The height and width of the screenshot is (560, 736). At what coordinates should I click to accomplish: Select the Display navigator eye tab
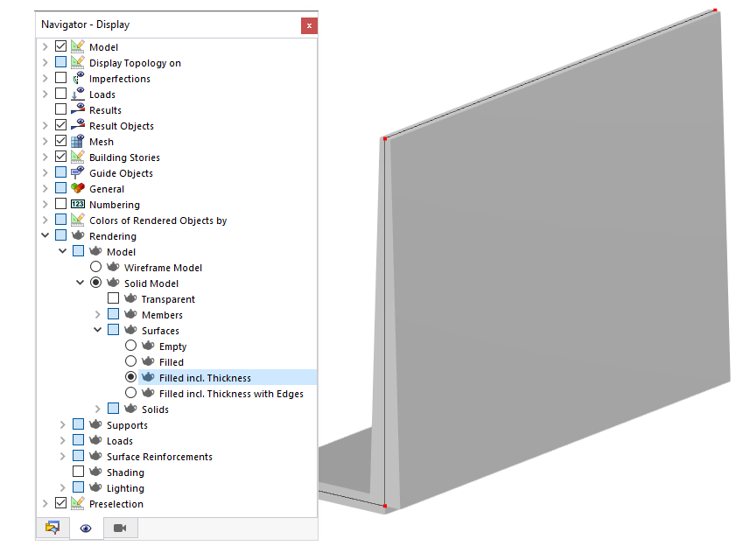[85, 528]
